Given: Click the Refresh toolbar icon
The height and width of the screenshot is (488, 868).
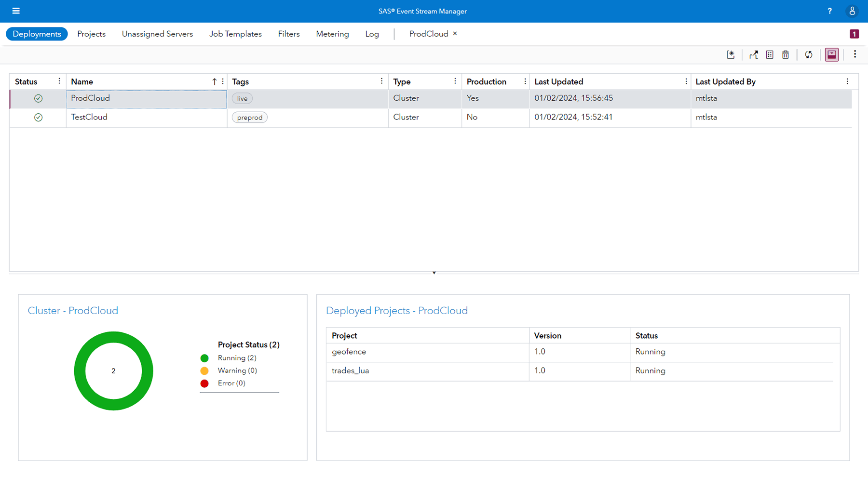Looking at the screenshot, I should (809, 54).
